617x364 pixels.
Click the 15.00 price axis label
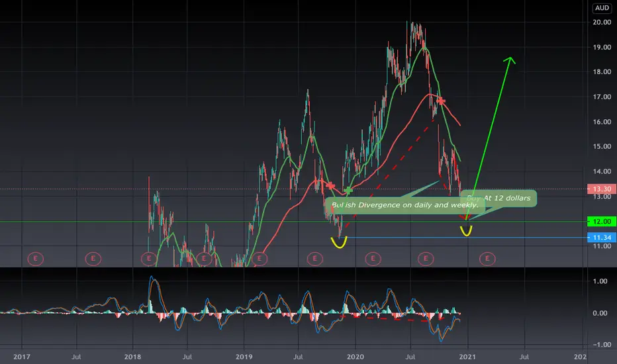pyautogui.click(x=602, y=146)
